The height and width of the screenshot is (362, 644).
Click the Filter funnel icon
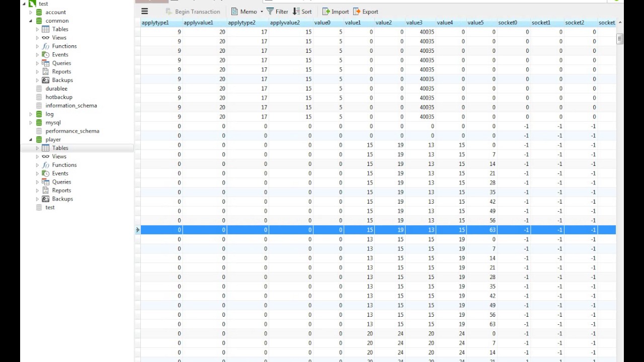(270, 11)
